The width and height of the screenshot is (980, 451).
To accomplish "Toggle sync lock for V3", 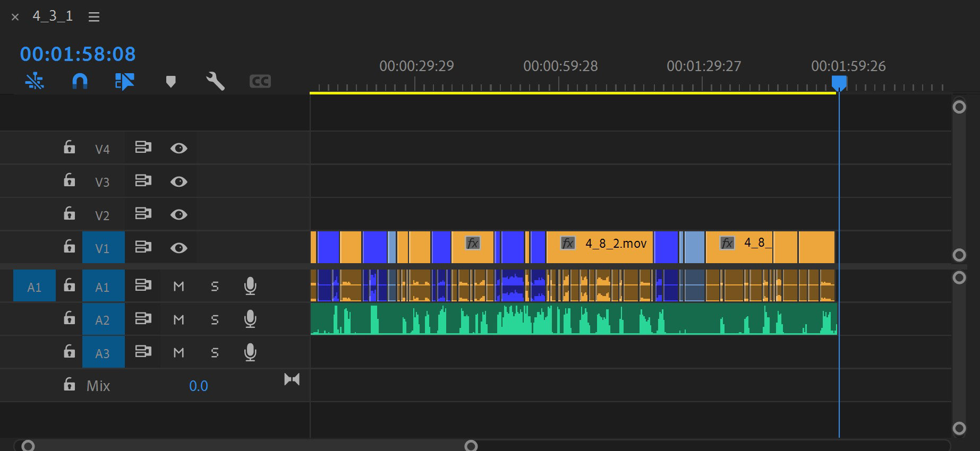I will [143, 180].
